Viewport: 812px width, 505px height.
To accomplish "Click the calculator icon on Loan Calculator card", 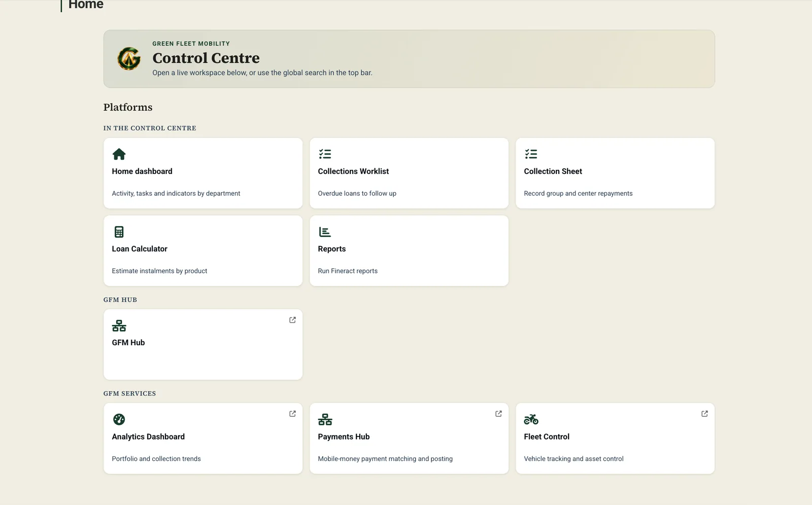I will [x=119, y=232].
